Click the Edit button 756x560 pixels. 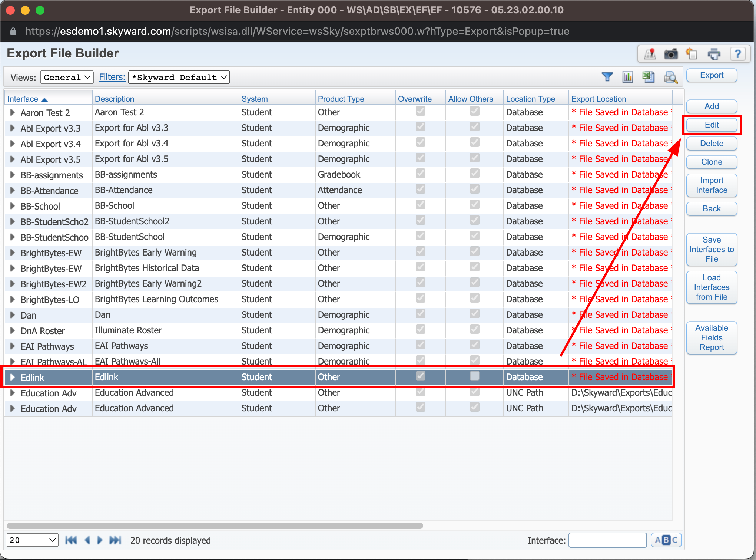pos(712,125)
